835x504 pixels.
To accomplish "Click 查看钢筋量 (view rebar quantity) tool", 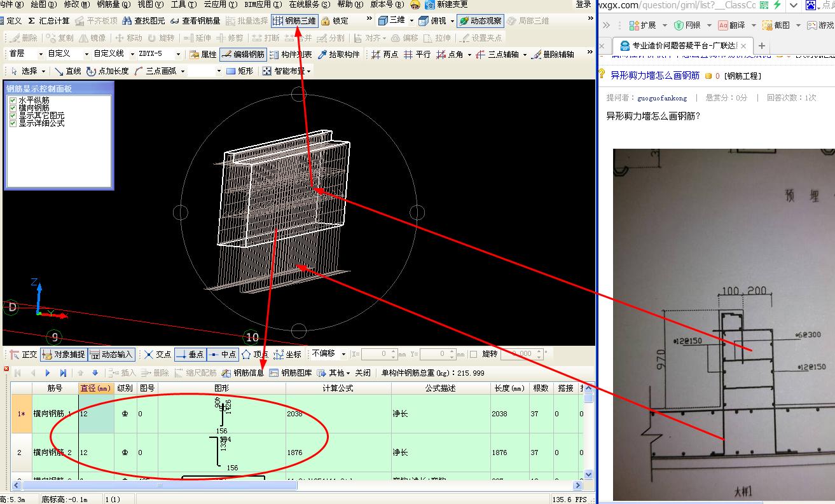I will pos(195,20).
